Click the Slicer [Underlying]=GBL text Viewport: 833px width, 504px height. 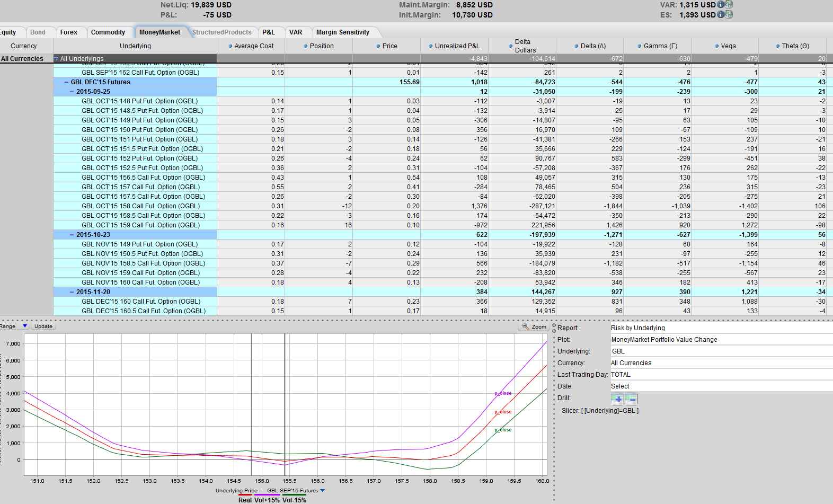coord(600,411)
